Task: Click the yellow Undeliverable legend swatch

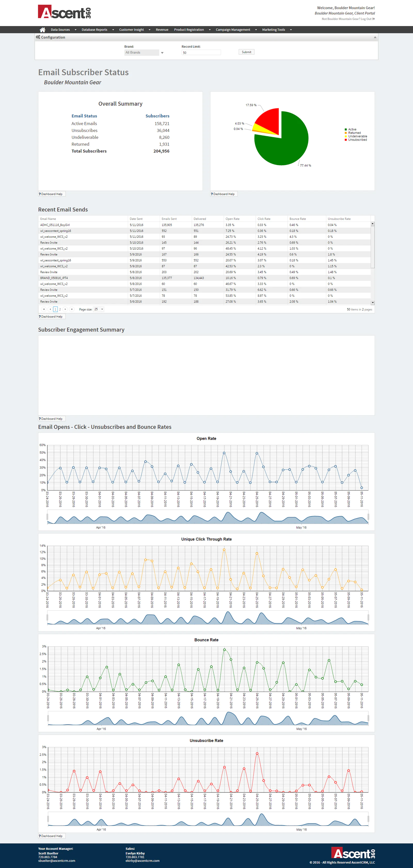Action: (346, 136)
